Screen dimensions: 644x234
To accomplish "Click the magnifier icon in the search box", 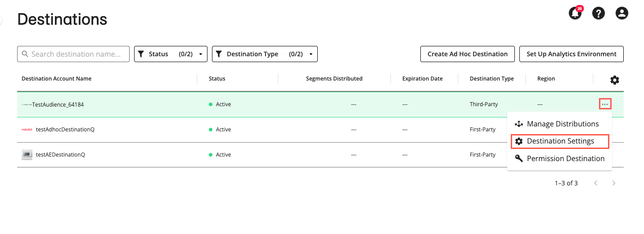I will 25,54.
